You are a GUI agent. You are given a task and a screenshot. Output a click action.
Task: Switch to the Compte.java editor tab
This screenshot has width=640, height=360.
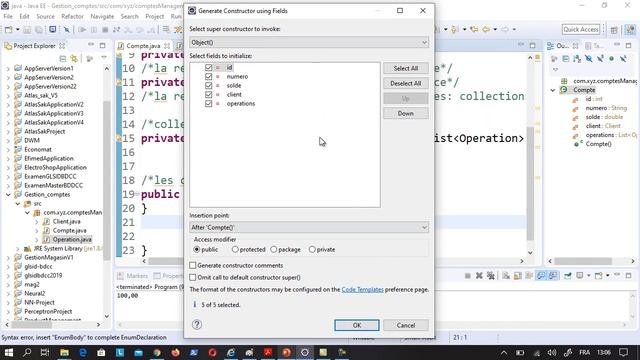pyautogui.click(x=143, y=46)
